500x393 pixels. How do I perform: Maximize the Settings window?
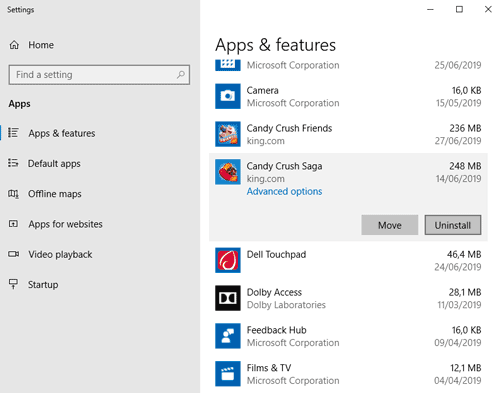click(x=459, y=9)
